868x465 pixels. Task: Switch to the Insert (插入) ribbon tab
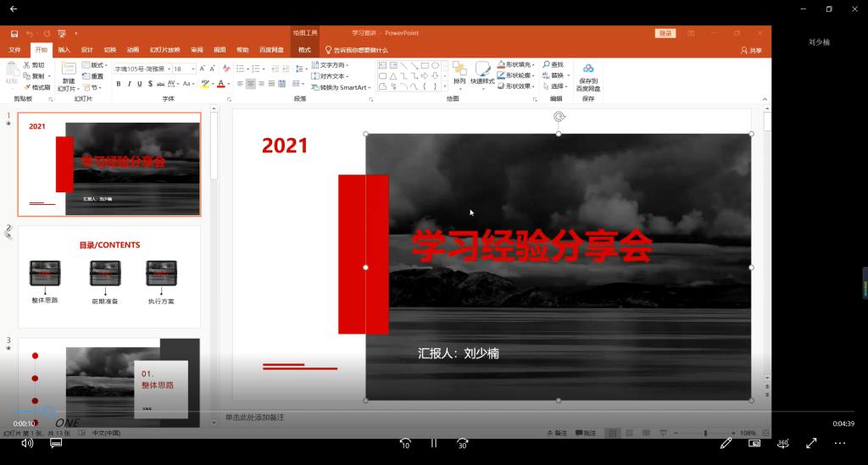point(64,50)
